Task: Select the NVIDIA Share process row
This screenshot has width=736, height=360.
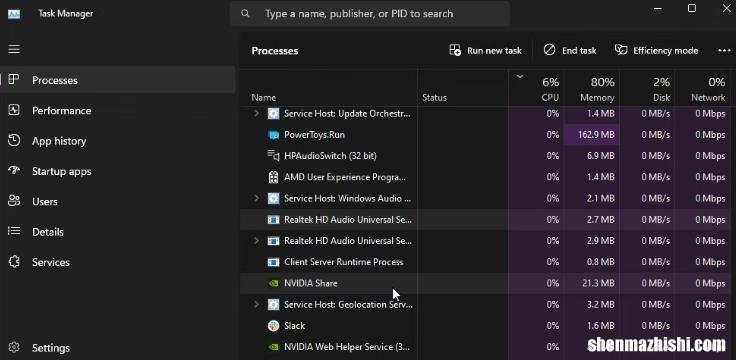Action: [485, 283]
